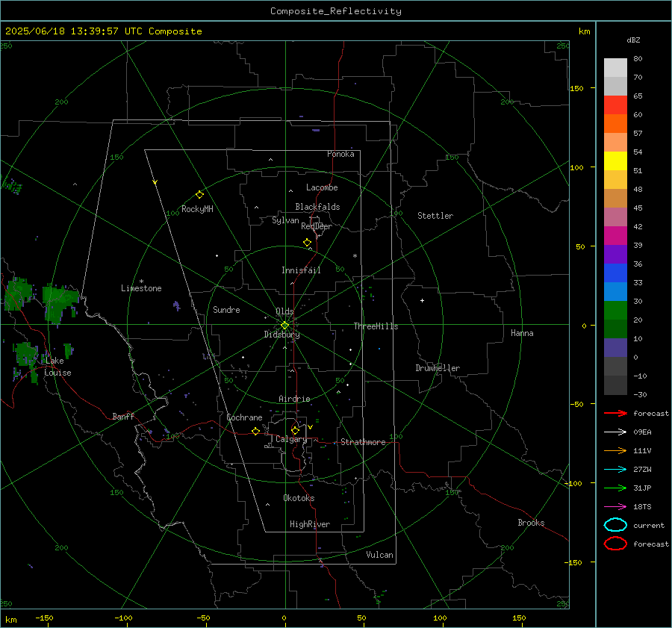The image size is (672, 628).
Task: Click the cyan current ellipse icon
Action: (615, 525)
